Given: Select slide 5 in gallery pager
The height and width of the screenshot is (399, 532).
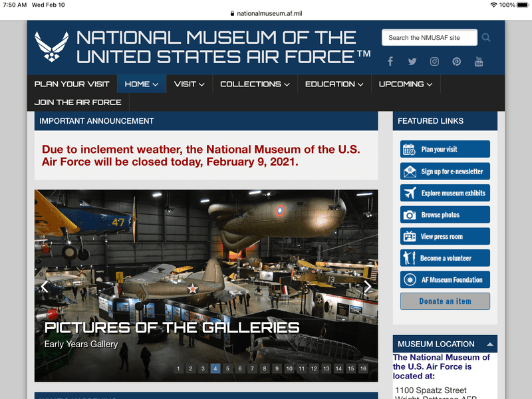Looking at the screenshot, I should pyautogui.click(x=227, y=368).
